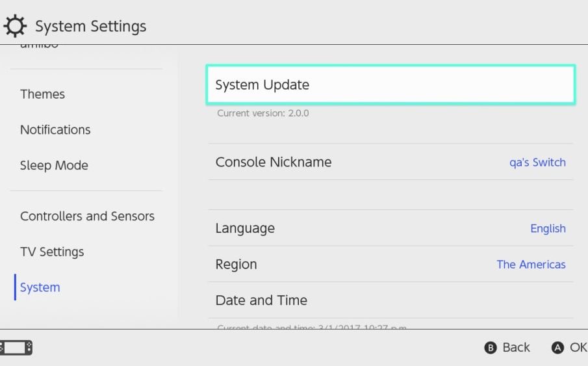Screen dimensions: 588x366
Task: Open Date and Time settings
Action: click(261, 300)
